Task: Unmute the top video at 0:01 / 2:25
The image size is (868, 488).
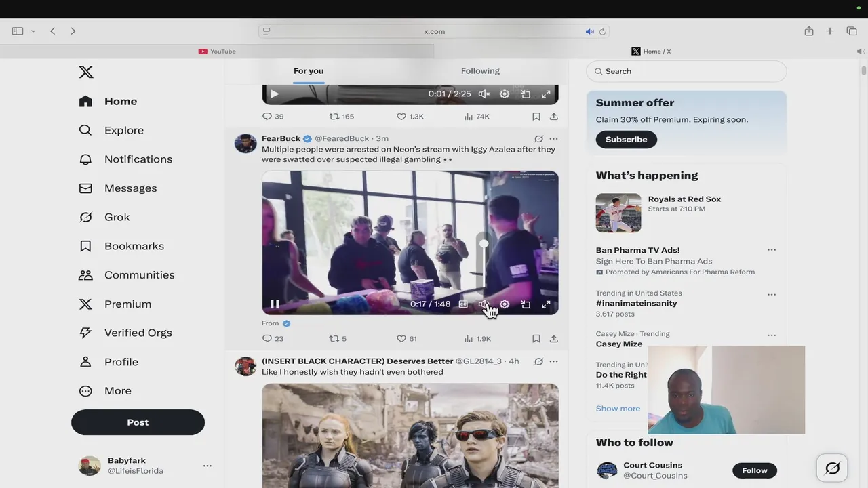Action: [484, 94]
